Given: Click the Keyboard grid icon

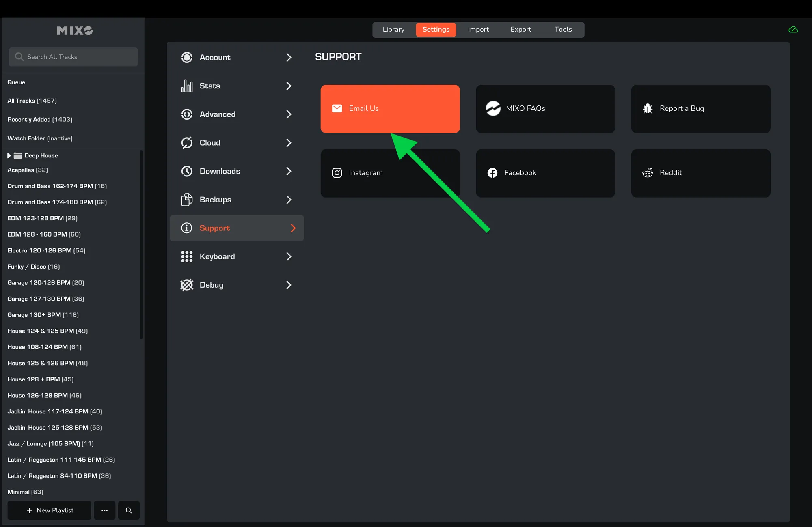Looking at the screenshot, I should click(187, 256).
